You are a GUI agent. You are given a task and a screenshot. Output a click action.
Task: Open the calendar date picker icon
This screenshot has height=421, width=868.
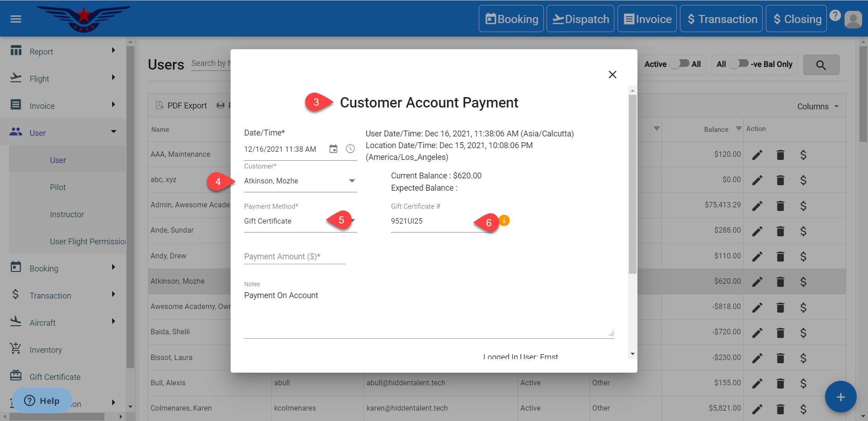pos(333,149)
